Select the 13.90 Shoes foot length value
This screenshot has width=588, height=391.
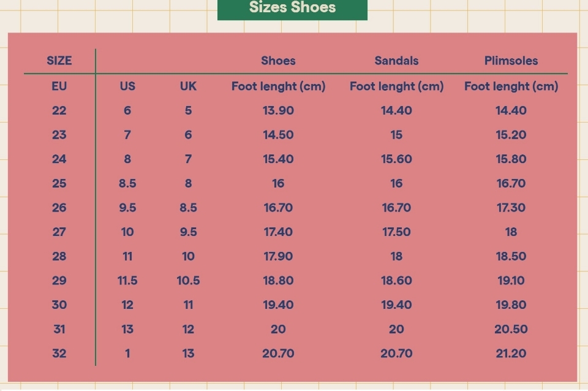coord(278,111)
